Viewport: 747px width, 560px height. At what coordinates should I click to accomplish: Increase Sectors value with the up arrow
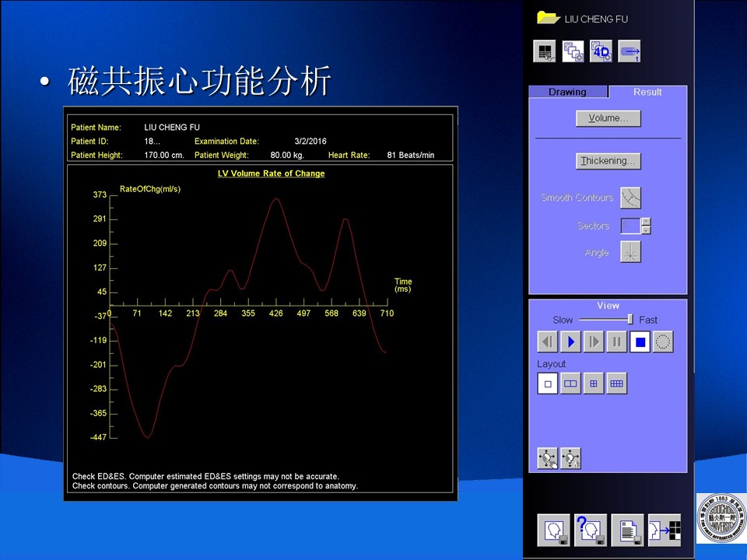pos(646,222)
